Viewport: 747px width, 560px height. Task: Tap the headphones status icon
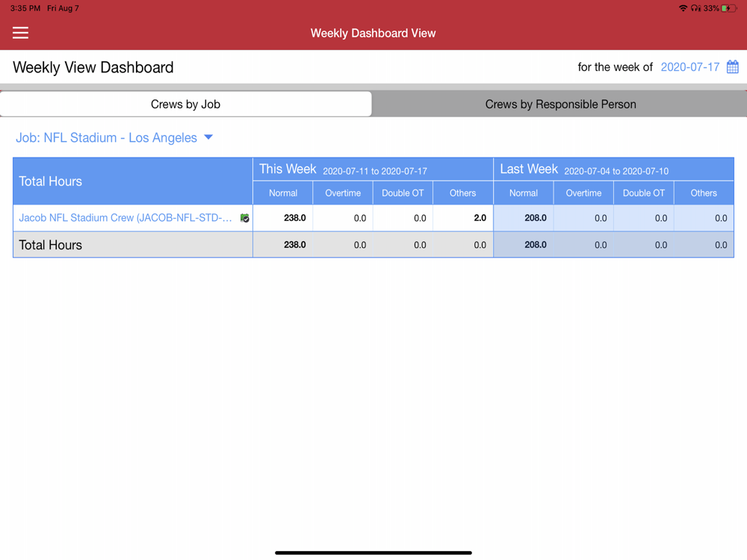695,8
